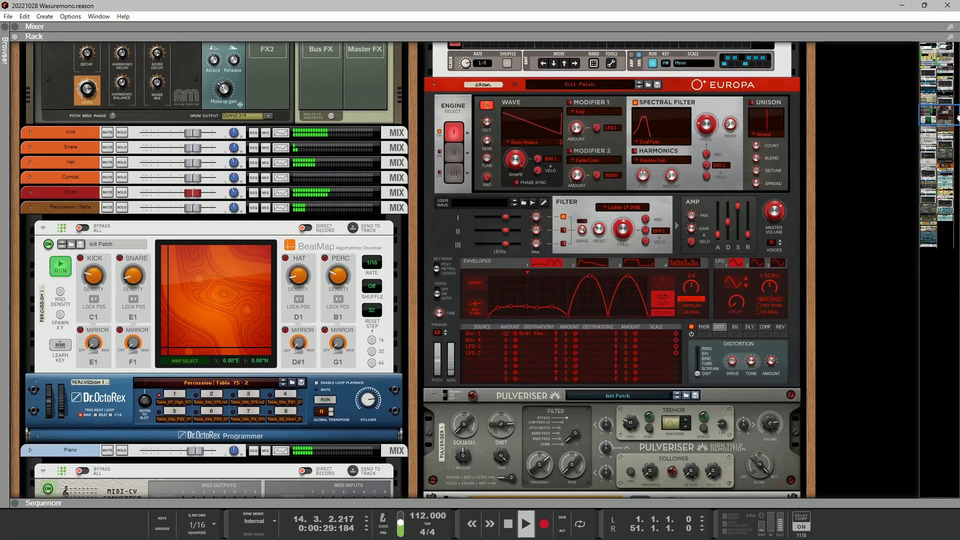The image size is (960, 540).
Task: Click the Kick channel automation curve icon
Action: tap(280, 132)
